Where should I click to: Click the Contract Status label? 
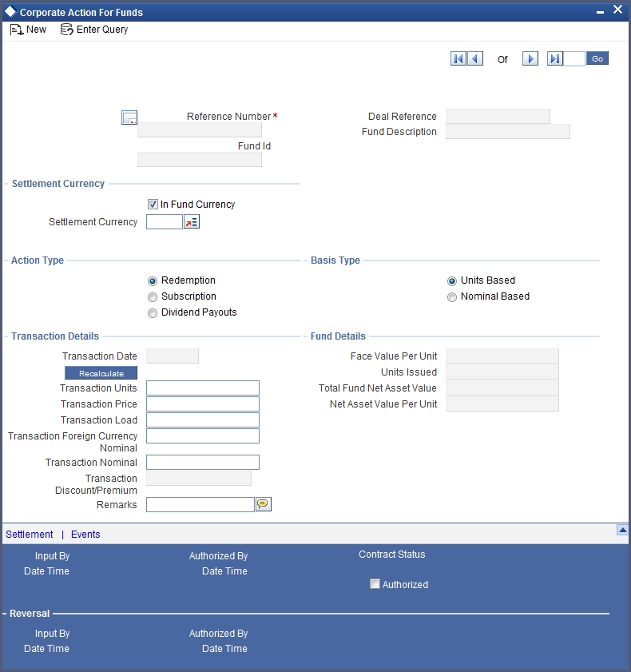(392, 555)
